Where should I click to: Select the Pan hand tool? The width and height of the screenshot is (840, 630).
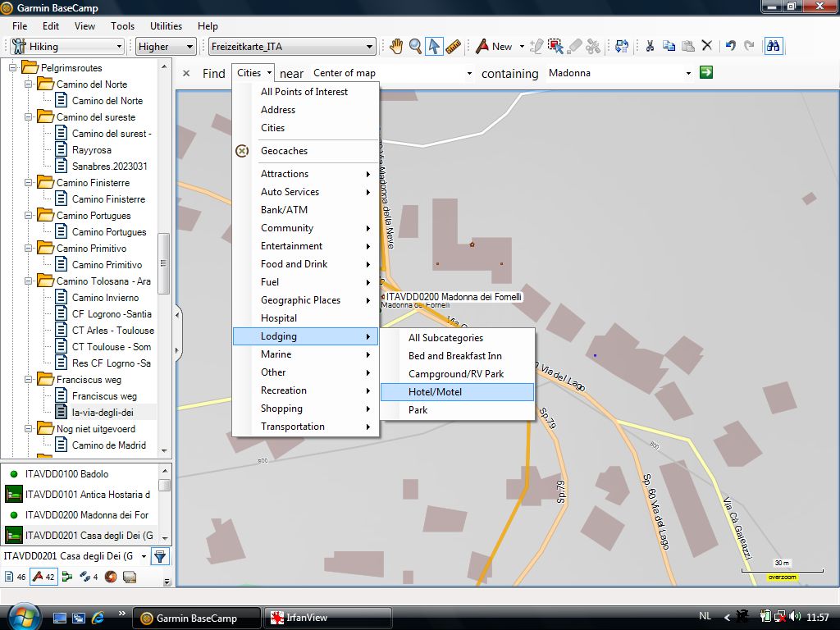click(x=396, y=47)
